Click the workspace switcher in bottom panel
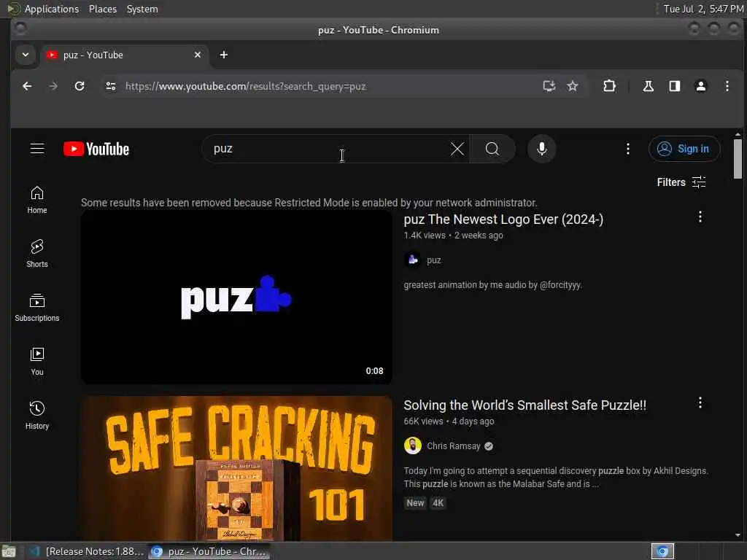Image resolution: width=747 pixels, height=560 pixels. click(x=662, y=551)
